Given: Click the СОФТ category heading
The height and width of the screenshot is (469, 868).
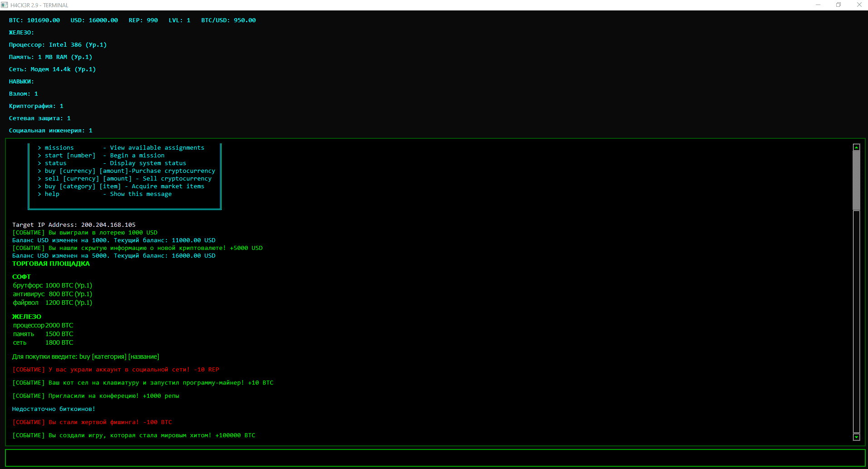Looking at the screenshot, I should pos(21,277).
